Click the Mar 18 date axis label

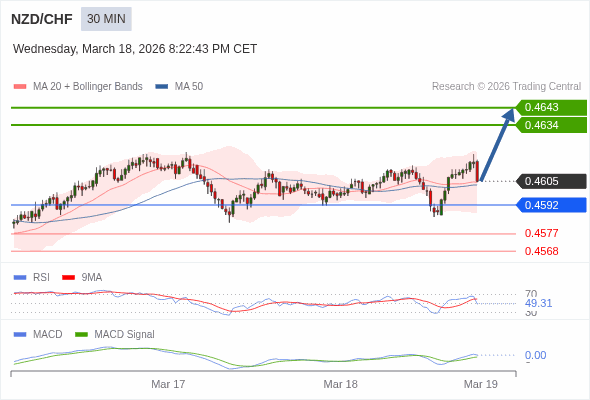coord(341,384)
